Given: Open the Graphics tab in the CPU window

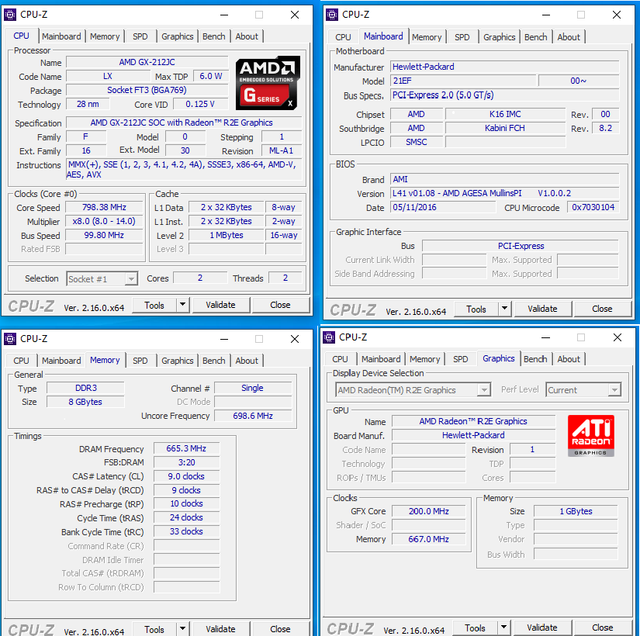Looking at the screenshot, I should click(177, 36).
